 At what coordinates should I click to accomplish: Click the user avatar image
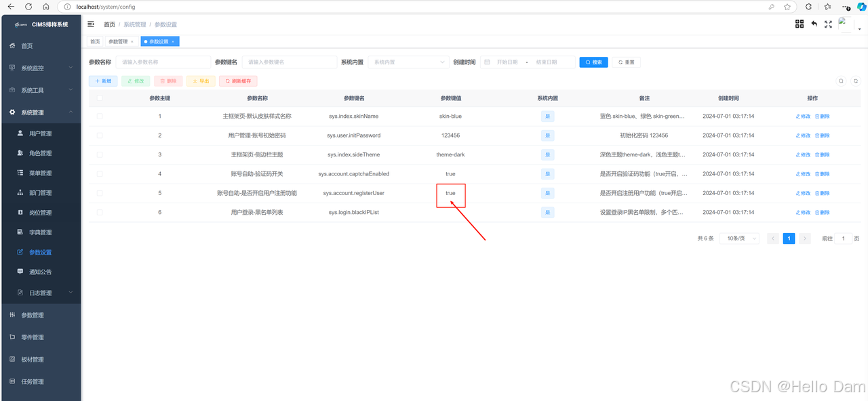point(846,24)
